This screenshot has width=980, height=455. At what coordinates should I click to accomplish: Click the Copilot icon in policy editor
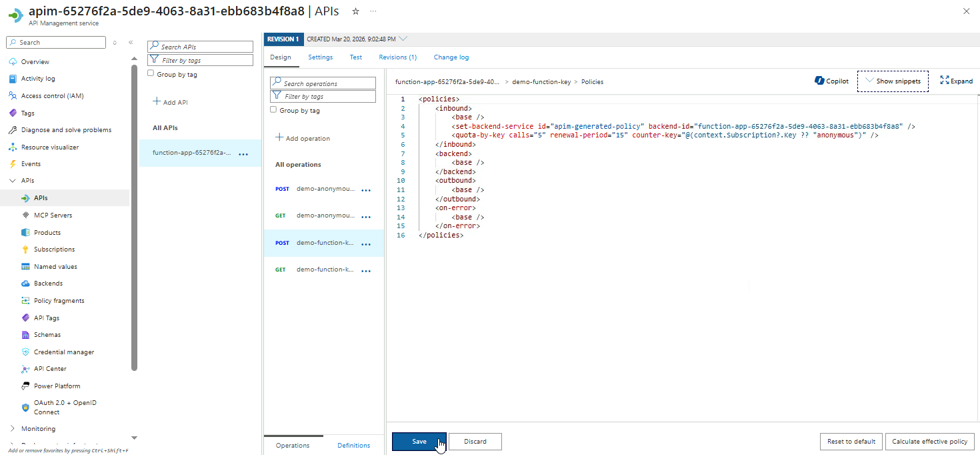[820, 81]
